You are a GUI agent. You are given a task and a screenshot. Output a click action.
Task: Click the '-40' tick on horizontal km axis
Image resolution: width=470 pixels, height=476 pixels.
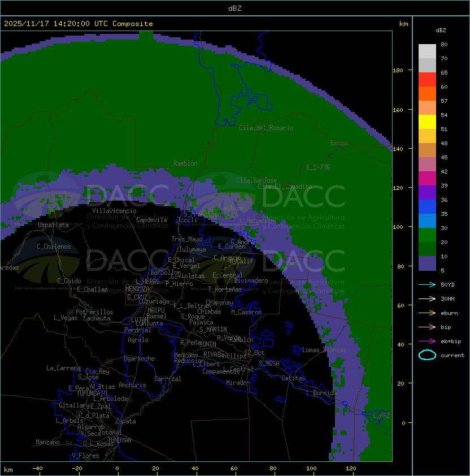point(38,469)
